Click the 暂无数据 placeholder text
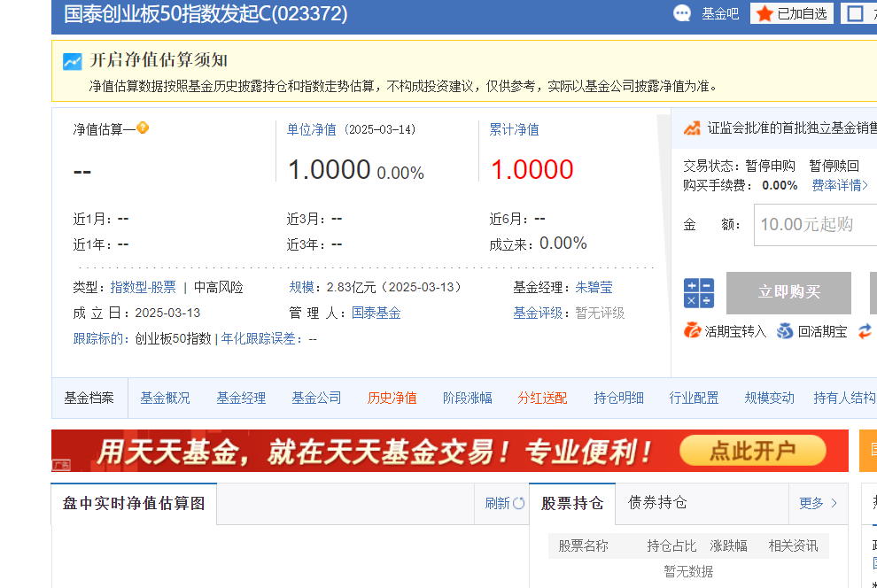877x588 pixels. (x=688, y=571)
